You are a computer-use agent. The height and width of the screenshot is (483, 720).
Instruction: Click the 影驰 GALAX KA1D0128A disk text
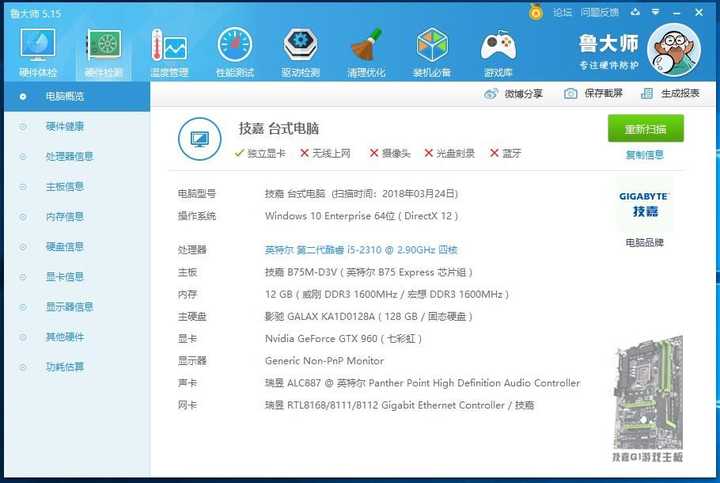[x=368, y=316]
